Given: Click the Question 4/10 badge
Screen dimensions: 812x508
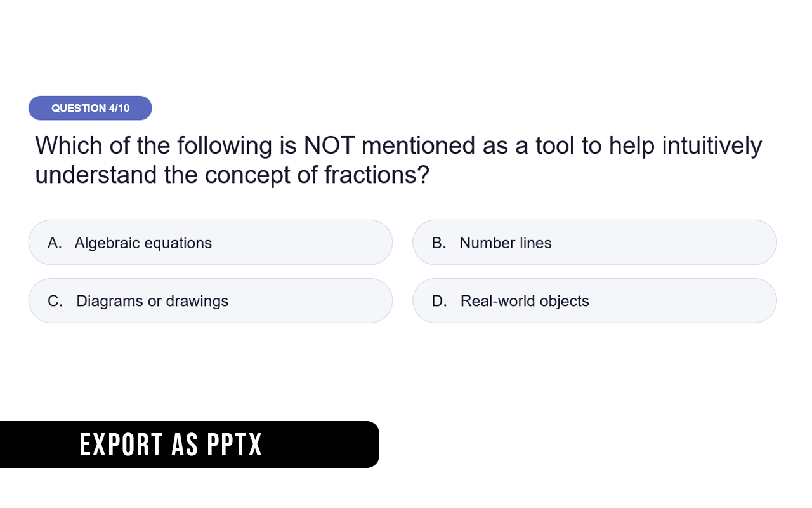Looking at the screenshot, I should click(x=90, y=108).
